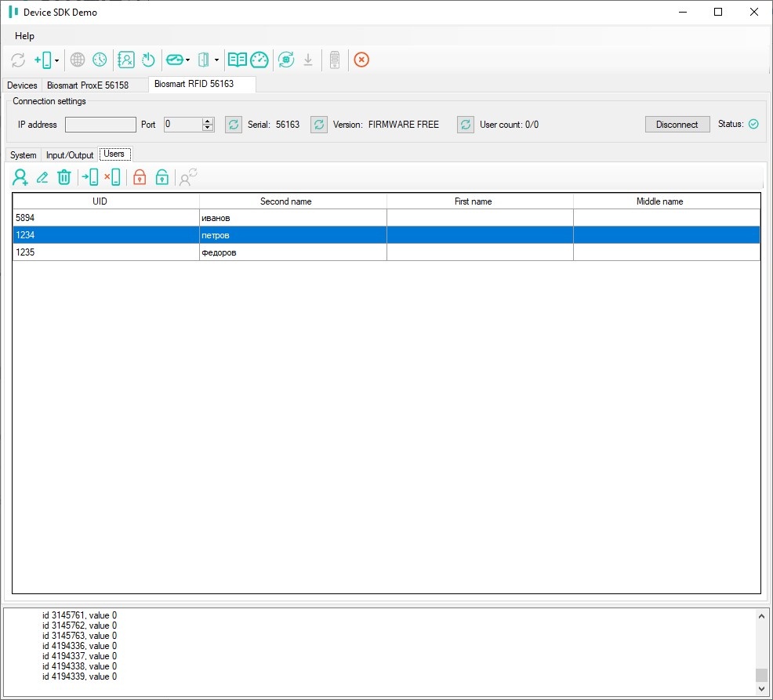773x700 pixels.
Task: Click the pencil edit user icon
Action: tap(42, 177)
